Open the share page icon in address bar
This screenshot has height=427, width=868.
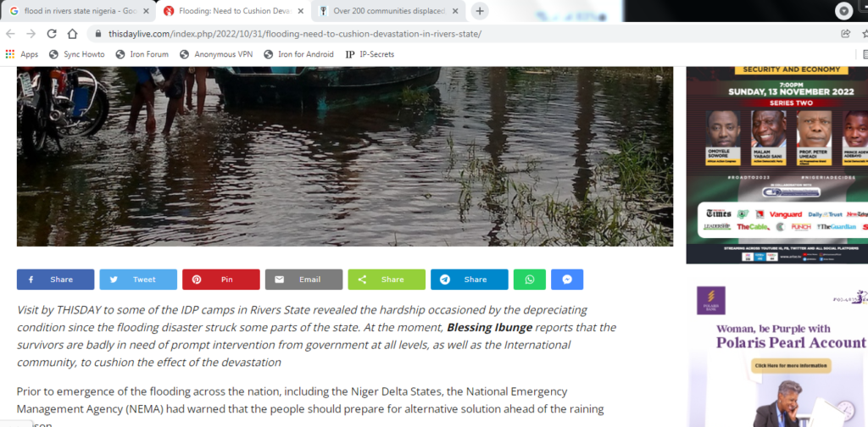click(x=845, y=34)
